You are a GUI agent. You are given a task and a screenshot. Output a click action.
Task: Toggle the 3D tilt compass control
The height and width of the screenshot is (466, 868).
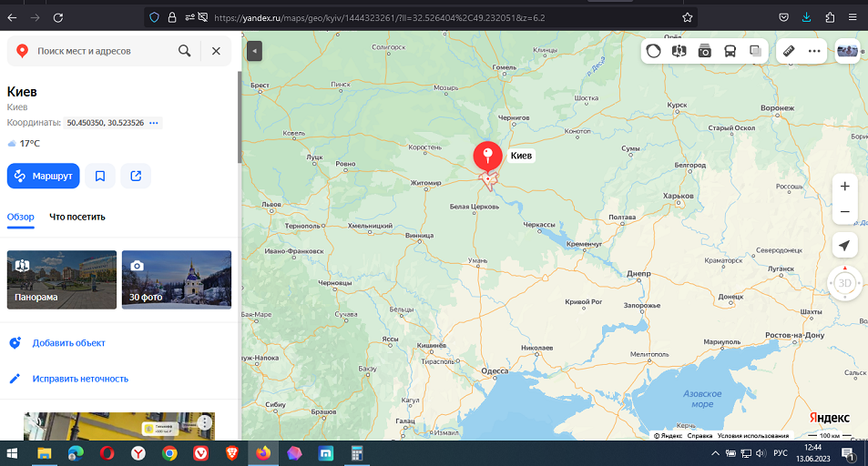click(x=844, y=283)
